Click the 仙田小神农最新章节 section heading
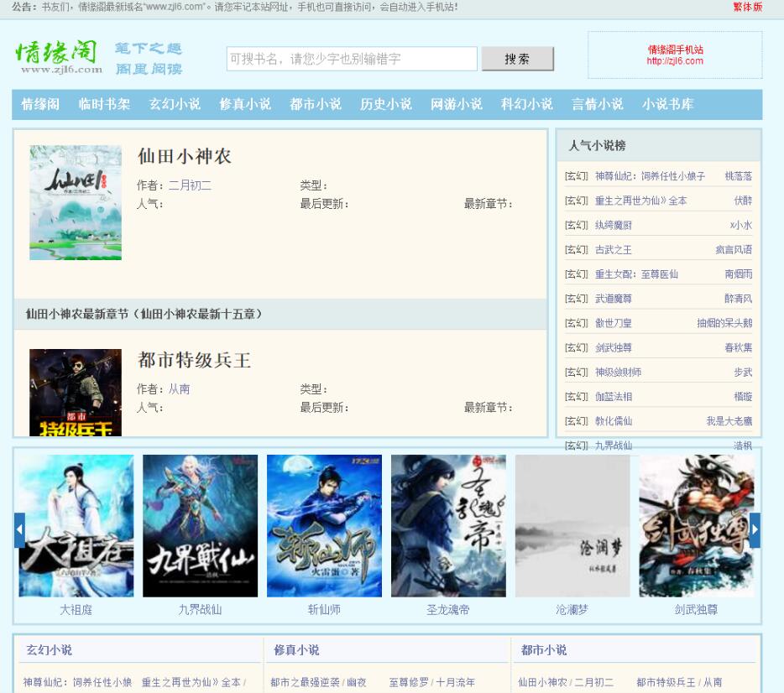The height and width of the screenshot is (693, 784). (144, 315)
